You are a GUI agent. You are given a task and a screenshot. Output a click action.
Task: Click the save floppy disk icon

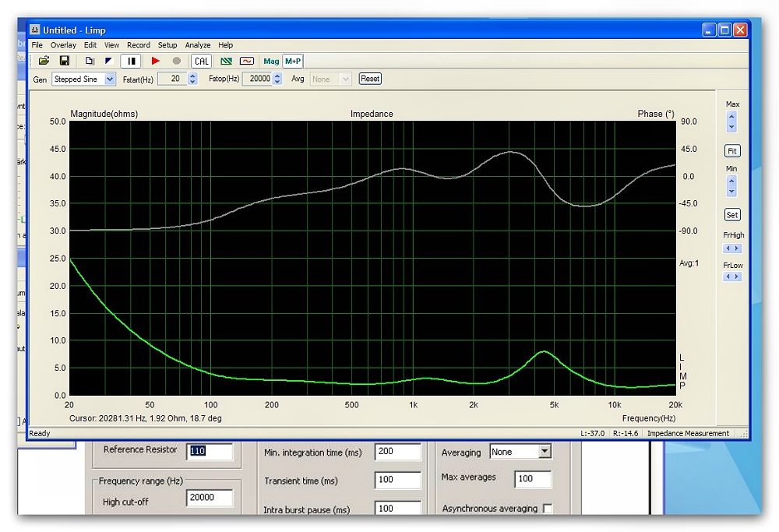[x=65, y=61]
